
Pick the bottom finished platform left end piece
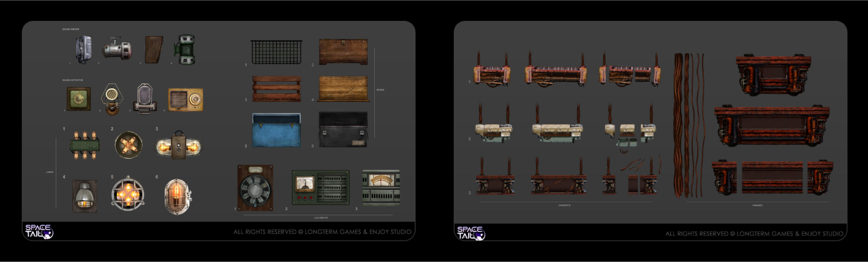pyautogui.click(x=725, y=178)
